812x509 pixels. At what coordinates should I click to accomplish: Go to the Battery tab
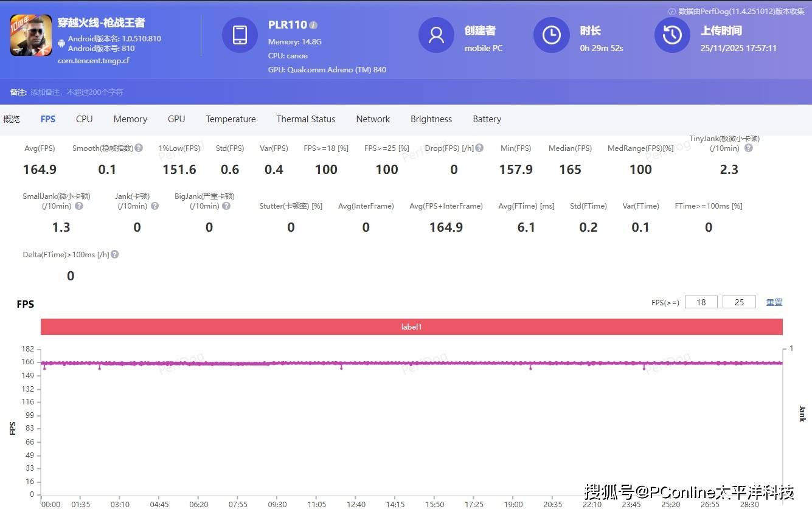point(487,119)
